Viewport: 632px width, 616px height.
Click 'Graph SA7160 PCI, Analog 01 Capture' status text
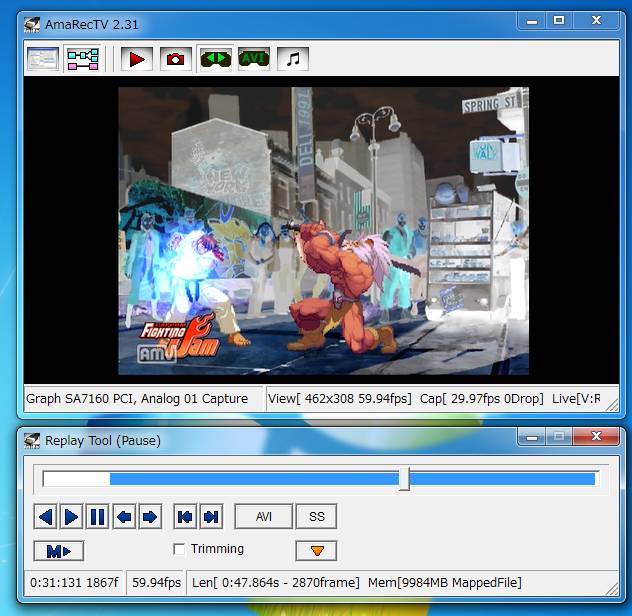click(137, 398)
